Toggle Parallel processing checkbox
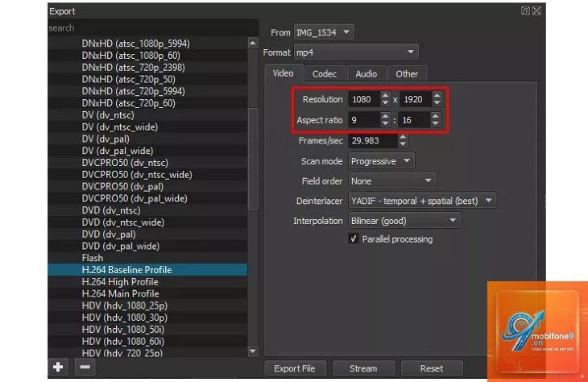 (x=354, y=239)
